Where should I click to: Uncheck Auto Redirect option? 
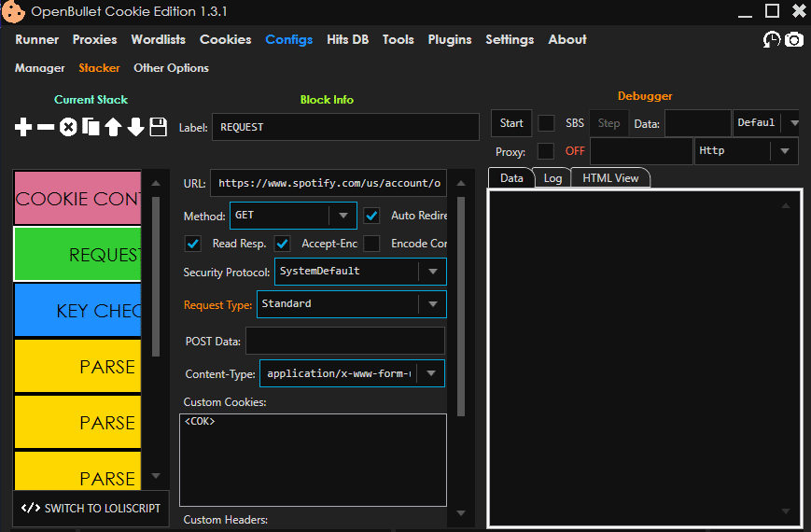tap(371, 216)
